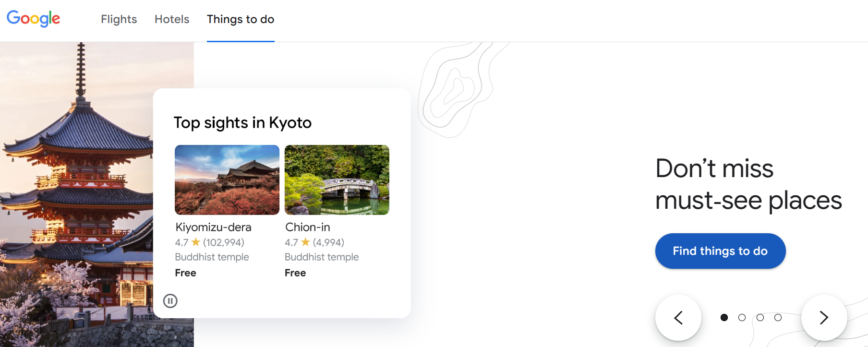The width and height of the screenshot is (868, 347).
Task: Select the first carousel dot indicator
Action: tap(724, 318)
